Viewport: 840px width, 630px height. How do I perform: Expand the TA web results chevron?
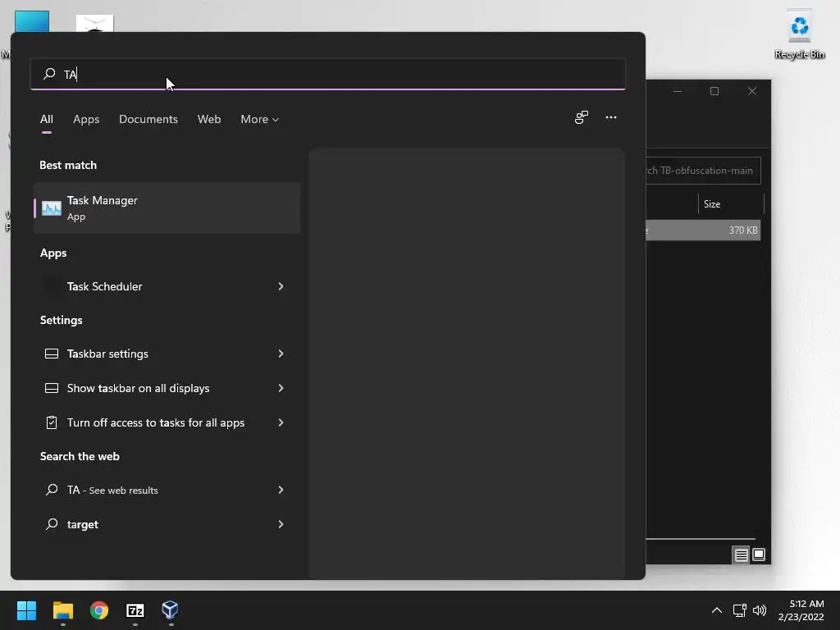click(281, 490)
